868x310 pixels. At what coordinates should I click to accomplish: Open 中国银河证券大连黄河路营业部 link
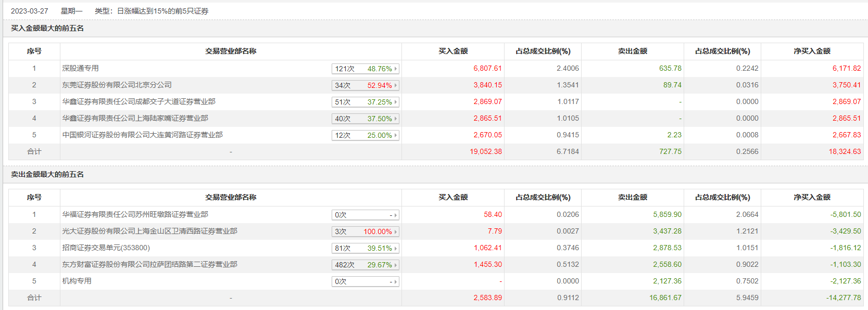click(142, 135)
